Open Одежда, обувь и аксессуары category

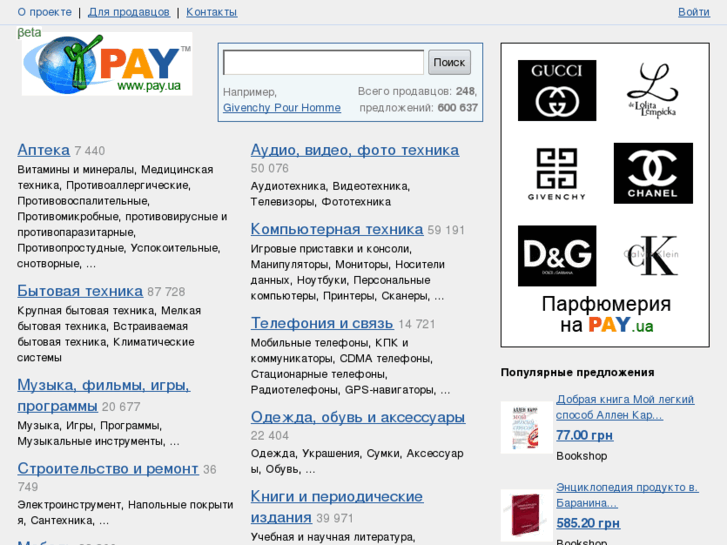coord(358,417)
